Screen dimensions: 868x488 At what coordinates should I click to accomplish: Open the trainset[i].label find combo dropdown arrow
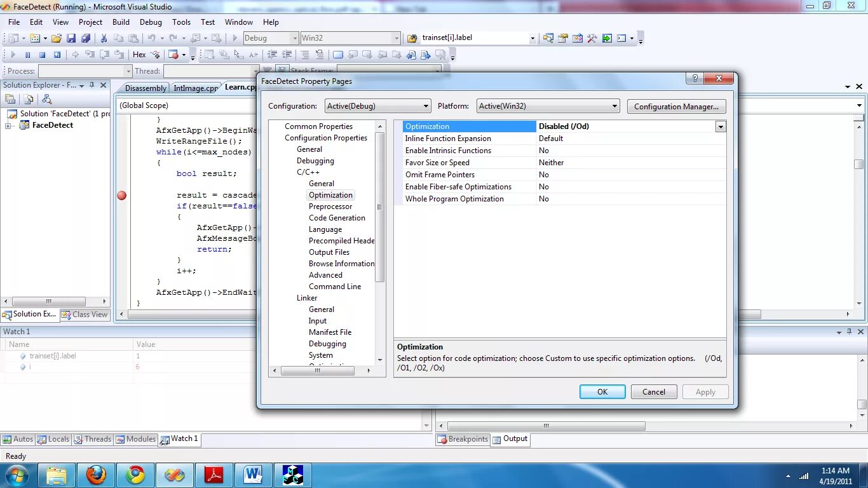click(532, 38)
